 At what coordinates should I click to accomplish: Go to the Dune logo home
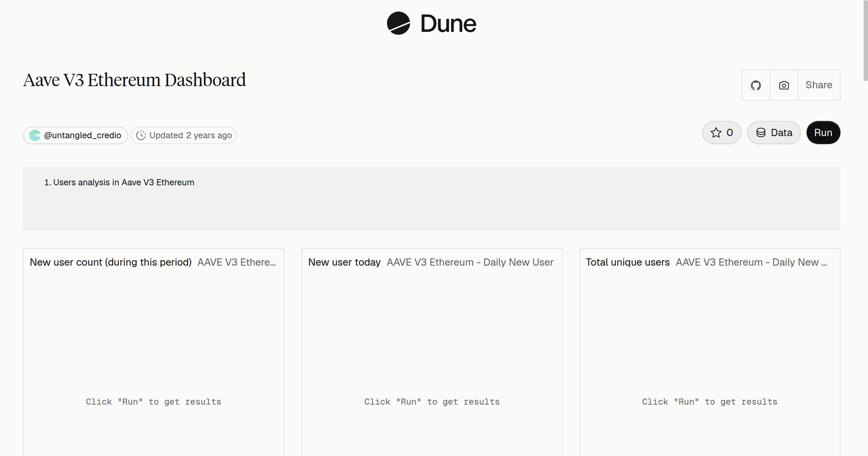[x=432, y=24]
